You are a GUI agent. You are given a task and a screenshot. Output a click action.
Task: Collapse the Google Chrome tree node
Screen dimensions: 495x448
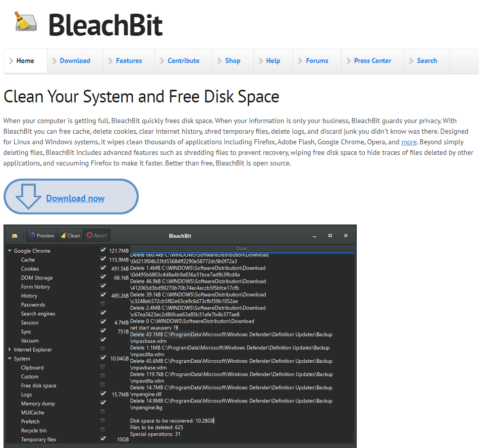point(10,251)
